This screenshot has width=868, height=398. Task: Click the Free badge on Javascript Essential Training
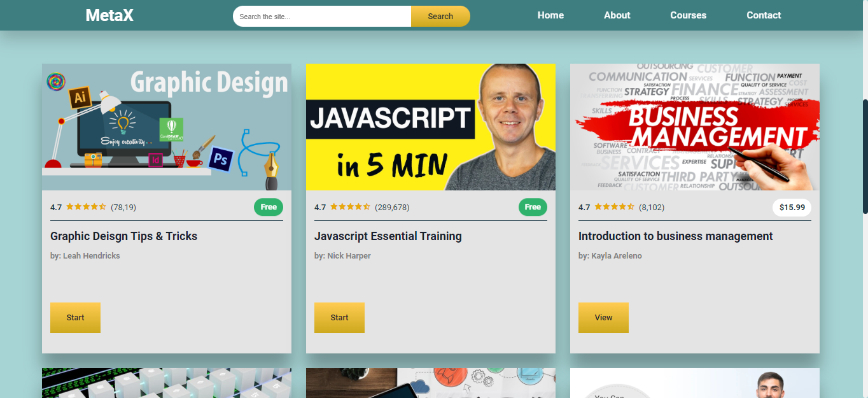coord(533,207)
